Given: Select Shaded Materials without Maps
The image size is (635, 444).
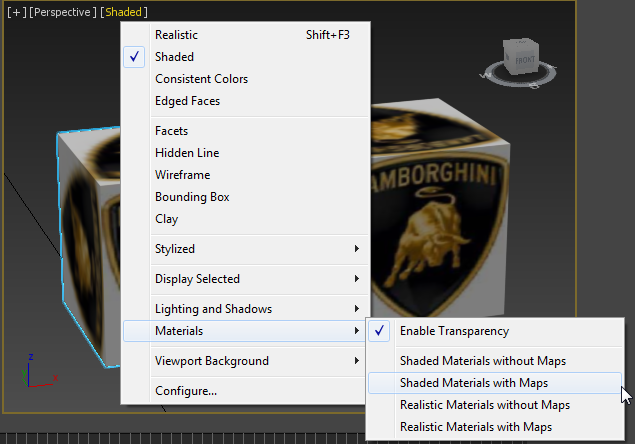Looking at the screenshot, I should (495, 361).
